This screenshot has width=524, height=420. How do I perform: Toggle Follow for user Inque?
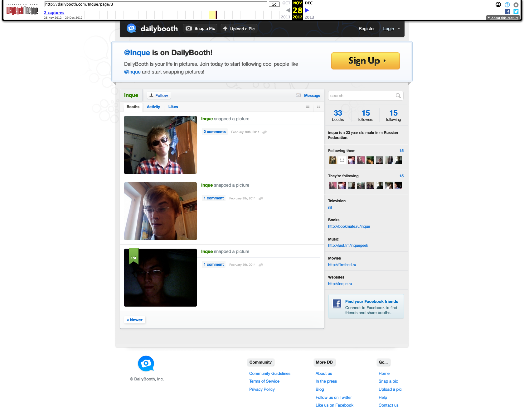159,95
